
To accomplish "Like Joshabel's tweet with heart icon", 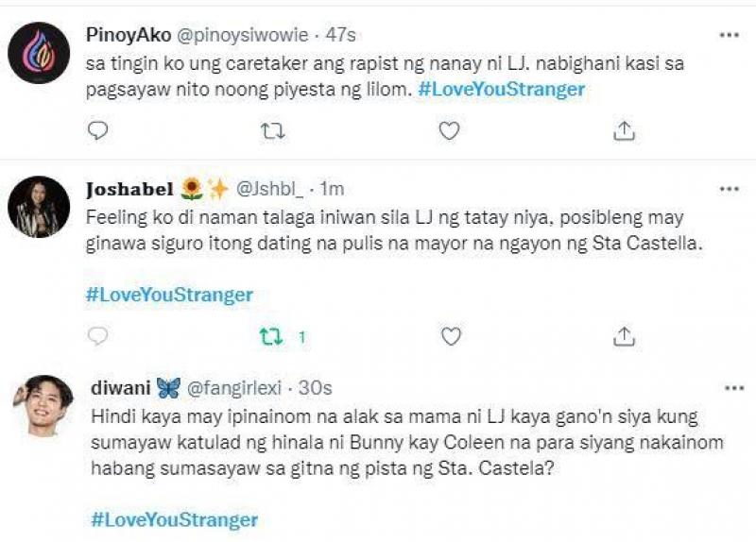I will click(451, 336).
